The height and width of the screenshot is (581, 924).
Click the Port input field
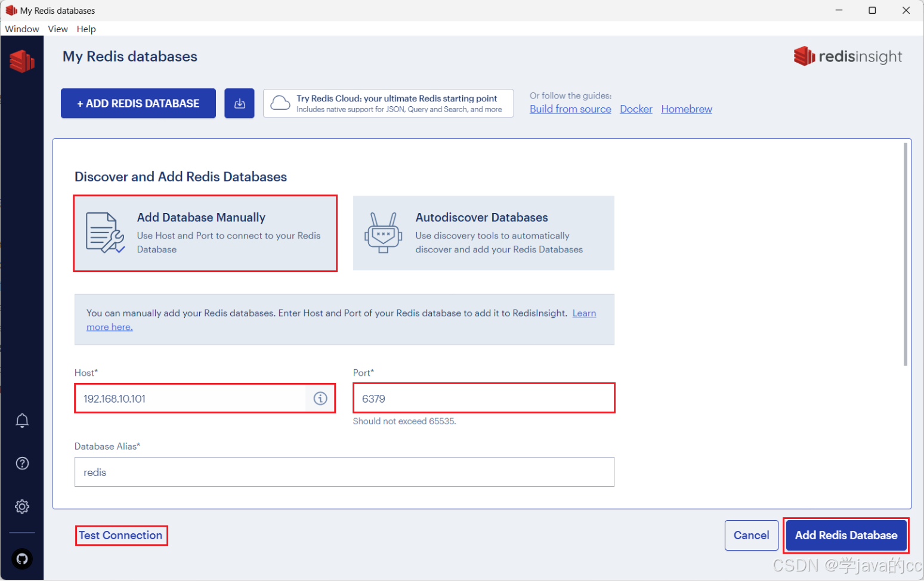(x=484, y=398)
